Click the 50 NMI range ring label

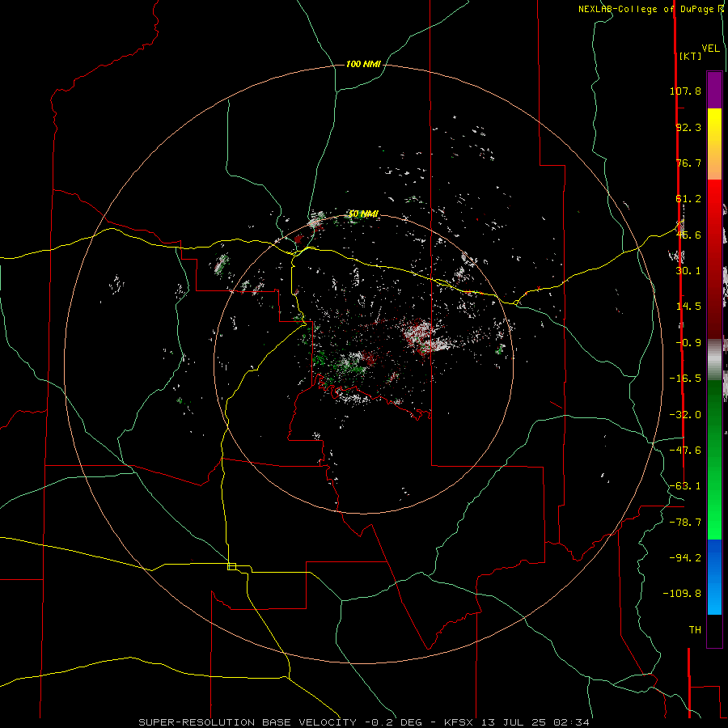pyautogui.click(x=363, y=214)
